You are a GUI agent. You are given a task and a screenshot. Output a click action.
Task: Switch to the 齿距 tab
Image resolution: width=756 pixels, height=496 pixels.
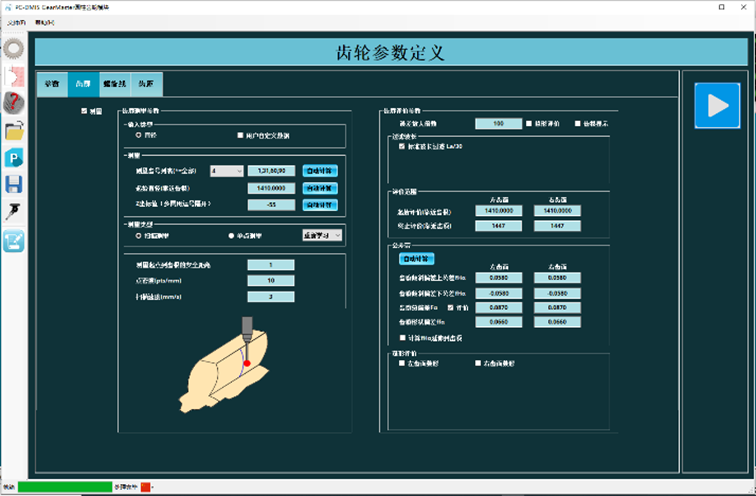[146, 85]
